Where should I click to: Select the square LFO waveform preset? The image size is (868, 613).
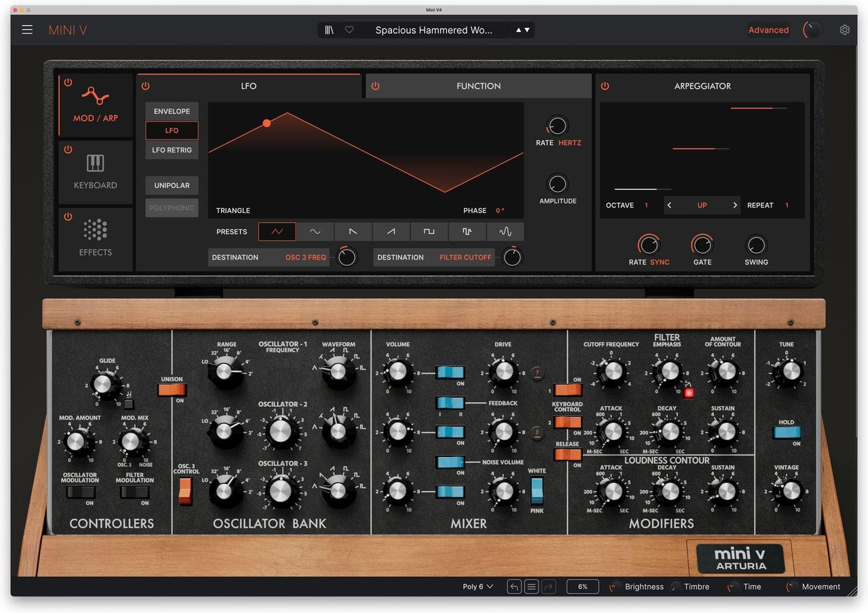pyautogui.click(x=429, y=231)
